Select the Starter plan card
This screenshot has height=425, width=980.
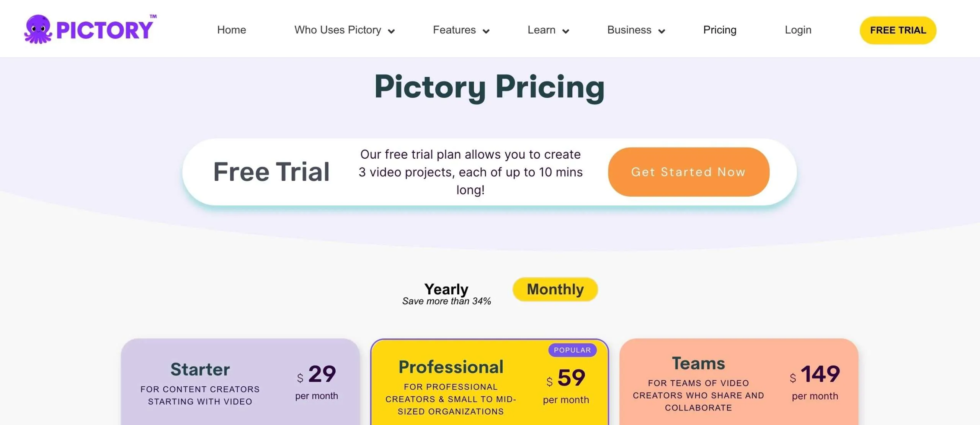[x=240, y=382]
